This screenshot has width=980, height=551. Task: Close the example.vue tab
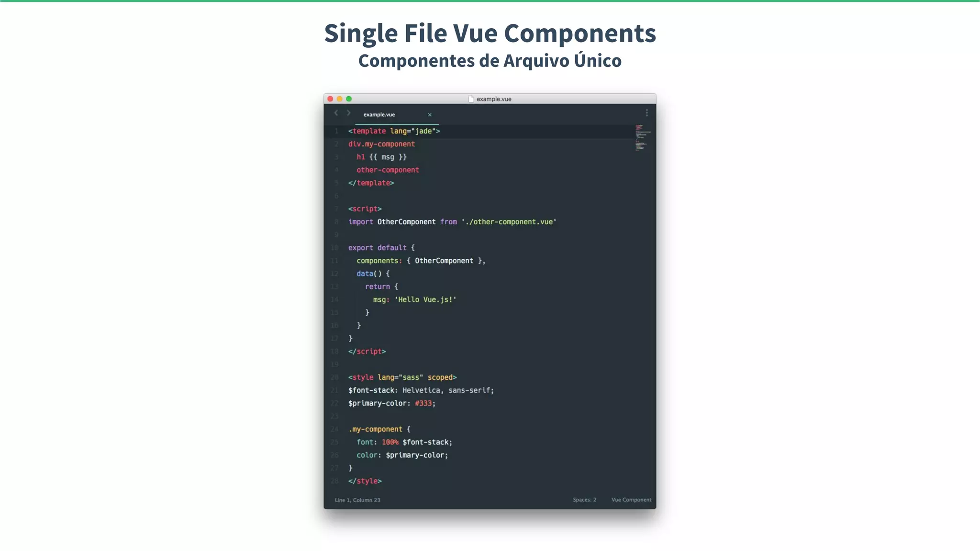click(430, 115)
